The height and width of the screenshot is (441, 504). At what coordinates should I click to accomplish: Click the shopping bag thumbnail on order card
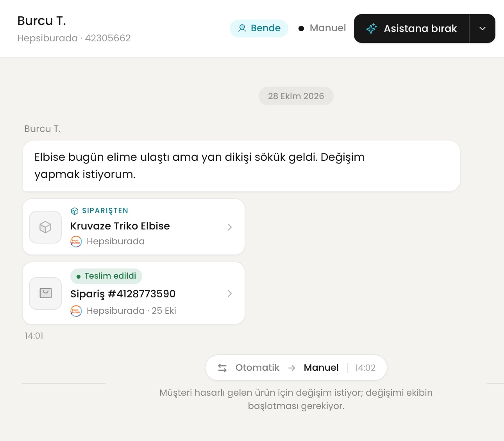[x=45, y=293]
